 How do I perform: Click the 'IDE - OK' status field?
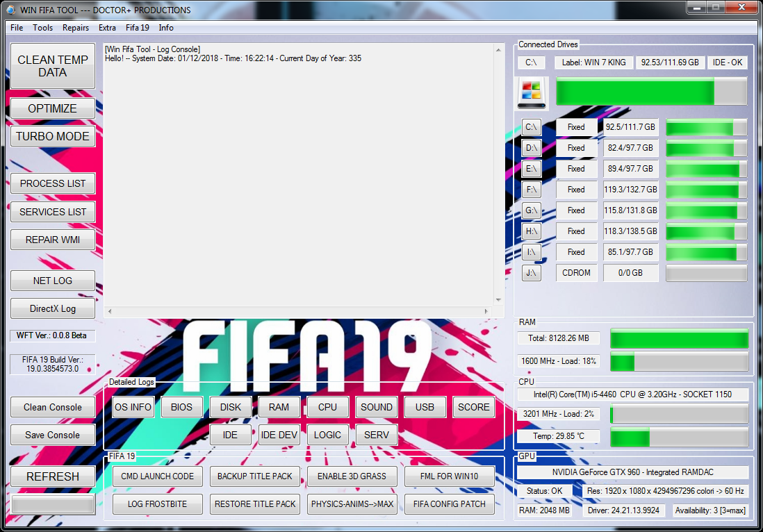728,63
